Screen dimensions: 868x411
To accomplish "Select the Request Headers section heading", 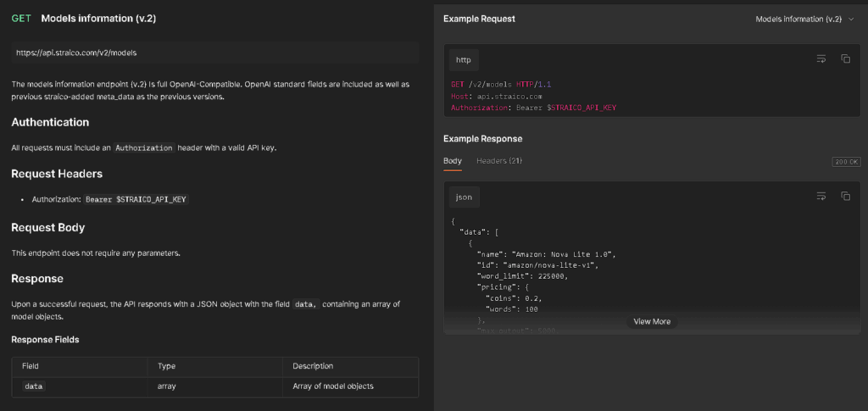I will [x=57, y=174].
